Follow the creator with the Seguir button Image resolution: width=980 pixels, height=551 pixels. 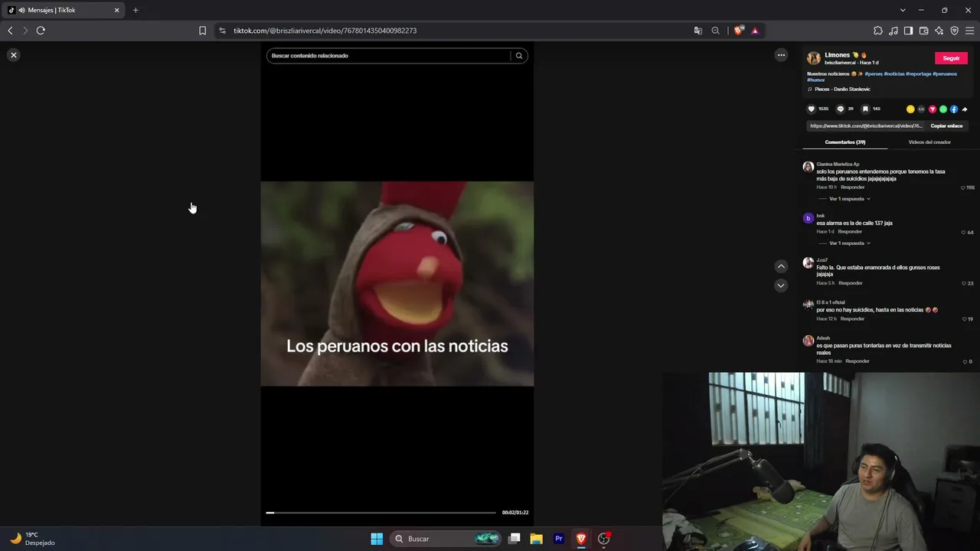(x=951, y=58)
